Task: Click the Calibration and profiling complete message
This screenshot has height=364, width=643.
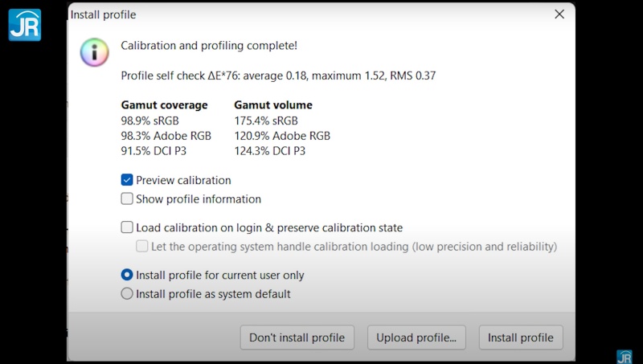Action: click(209, 46)
